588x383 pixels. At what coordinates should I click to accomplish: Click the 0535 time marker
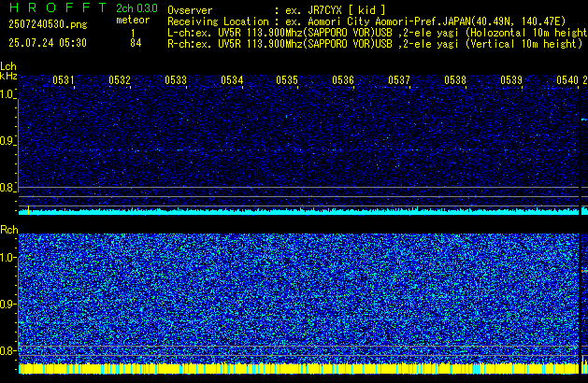pos(287,80)
